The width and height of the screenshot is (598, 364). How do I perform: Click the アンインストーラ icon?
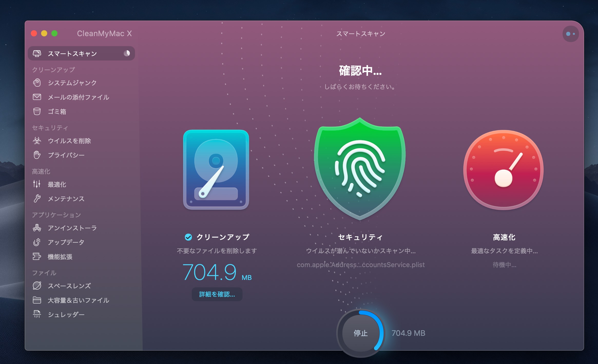pyautogui.click(x=37, y=228)
